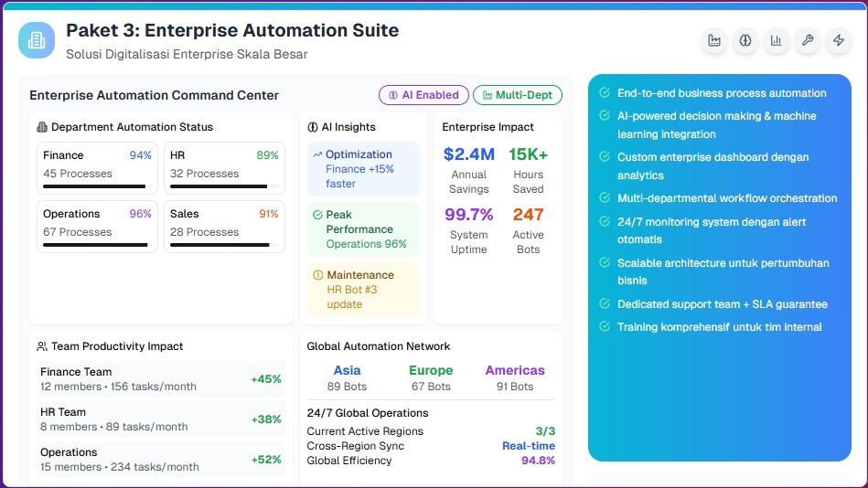Image resolution: width=868 pixels, height=488 pixels.
Task: Click the AI Enabled badge
Action: click(423, 95)
